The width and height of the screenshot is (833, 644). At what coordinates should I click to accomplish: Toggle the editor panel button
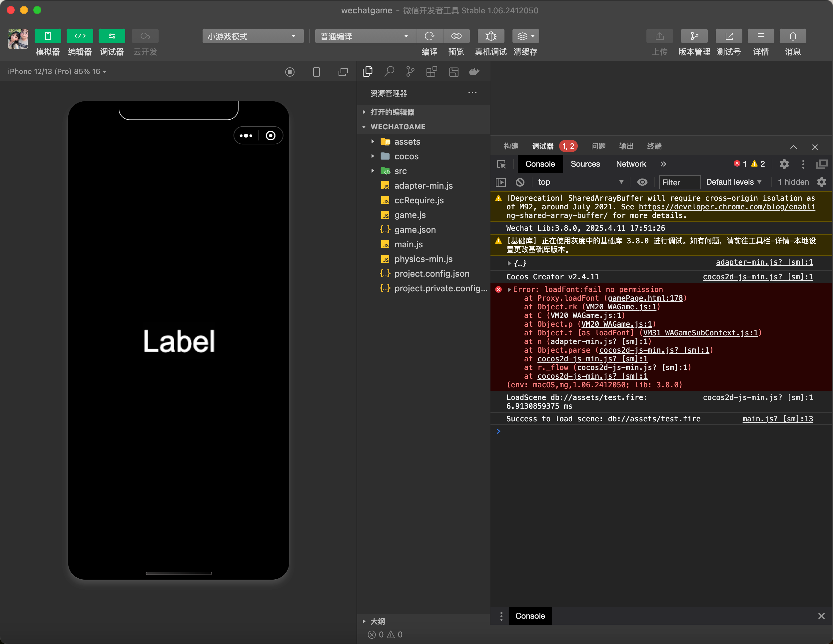point(80,36)
